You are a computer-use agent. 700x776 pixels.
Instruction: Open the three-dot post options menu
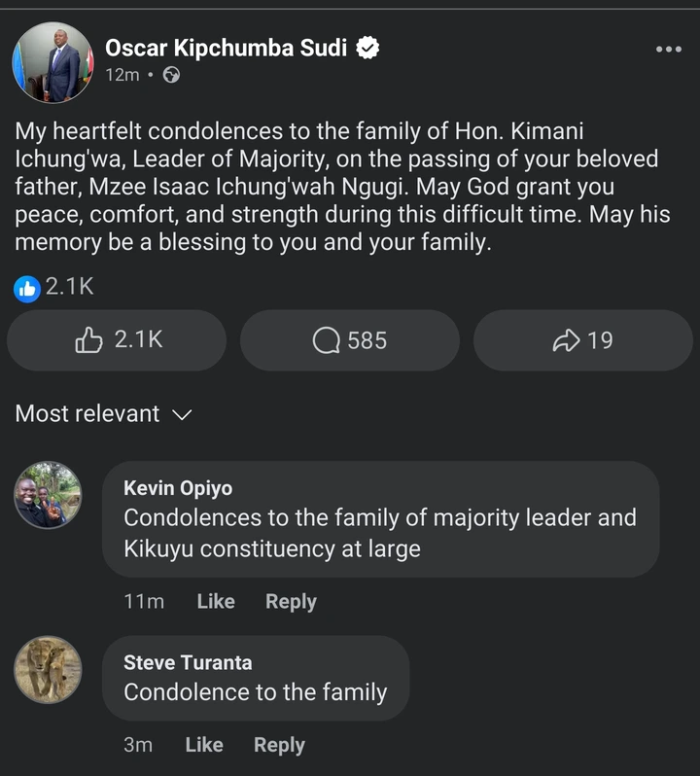click(x=668, y=50)
